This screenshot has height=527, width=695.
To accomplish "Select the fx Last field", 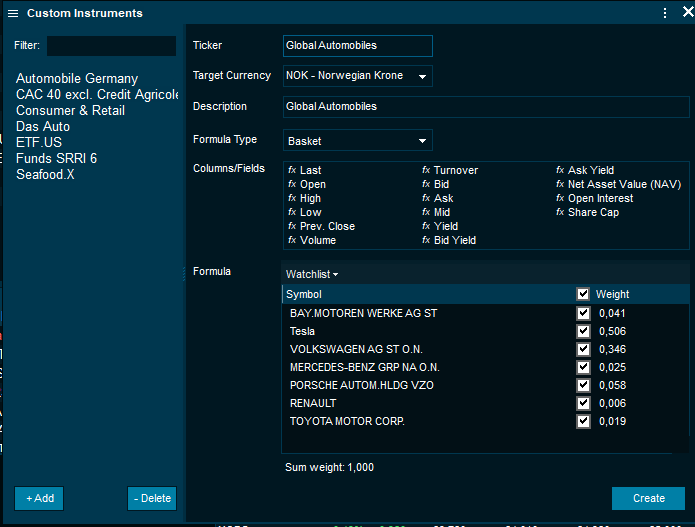I will click(310, 171).
